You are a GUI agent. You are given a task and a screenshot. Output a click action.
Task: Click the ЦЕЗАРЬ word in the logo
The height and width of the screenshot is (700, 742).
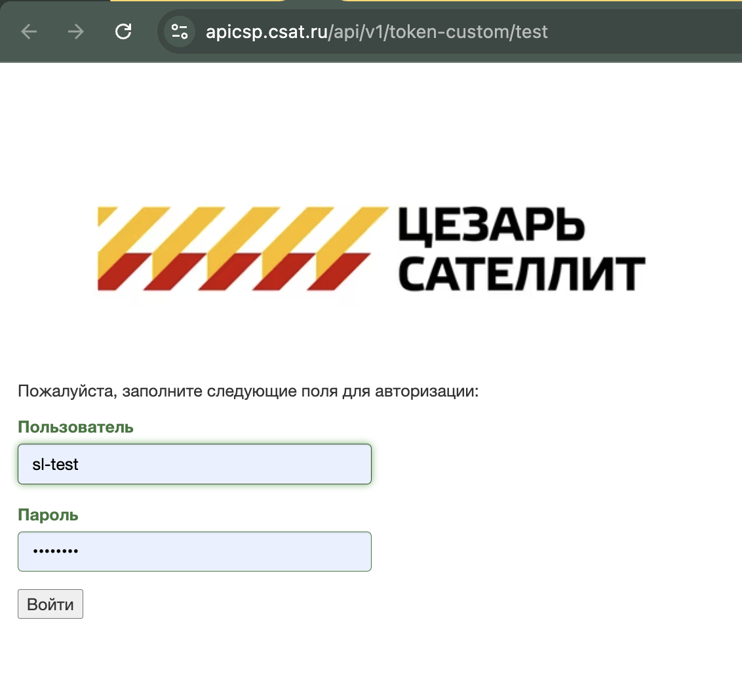(491, 226)
